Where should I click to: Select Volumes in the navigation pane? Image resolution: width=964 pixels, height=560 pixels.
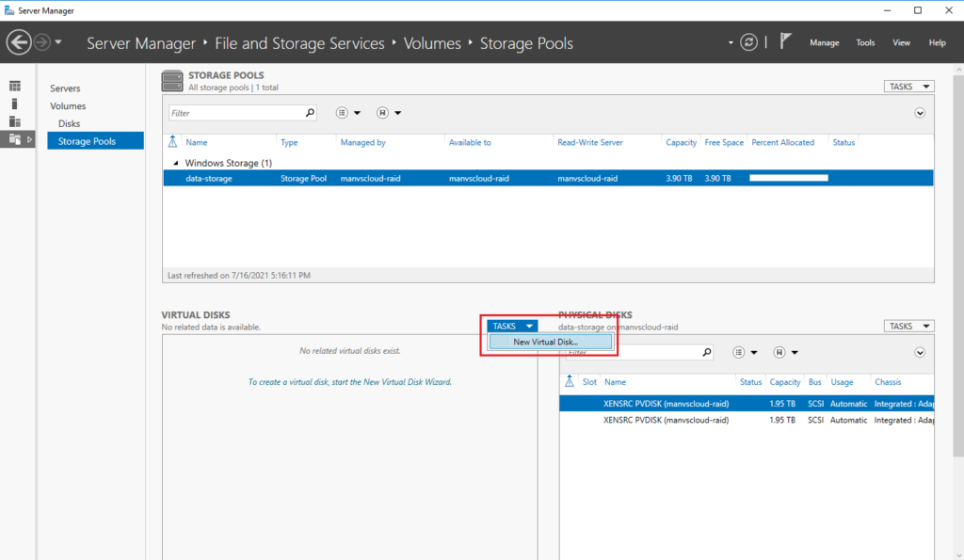(x=68, y=105)
